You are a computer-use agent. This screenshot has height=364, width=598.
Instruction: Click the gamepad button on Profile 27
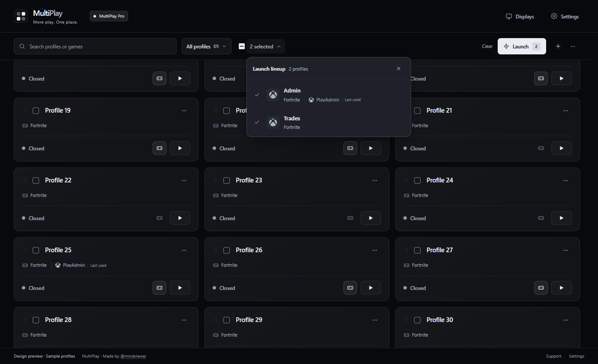[x=541, y=288]
